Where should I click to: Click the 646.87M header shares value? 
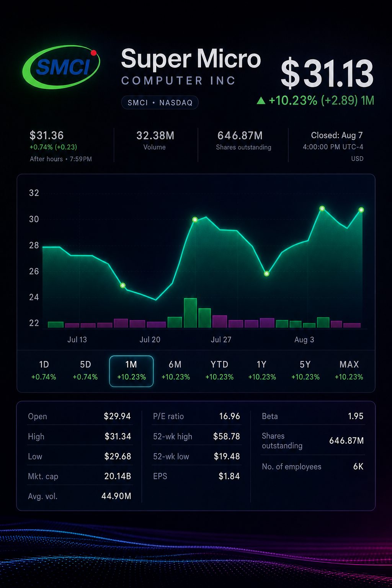240,136
